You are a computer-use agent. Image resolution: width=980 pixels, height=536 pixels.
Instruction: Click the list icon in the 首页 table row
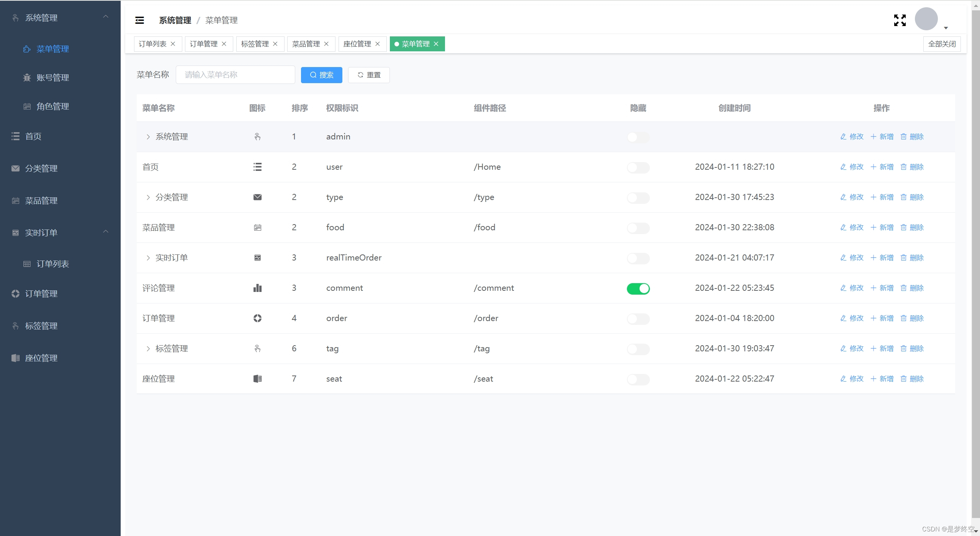257,167
